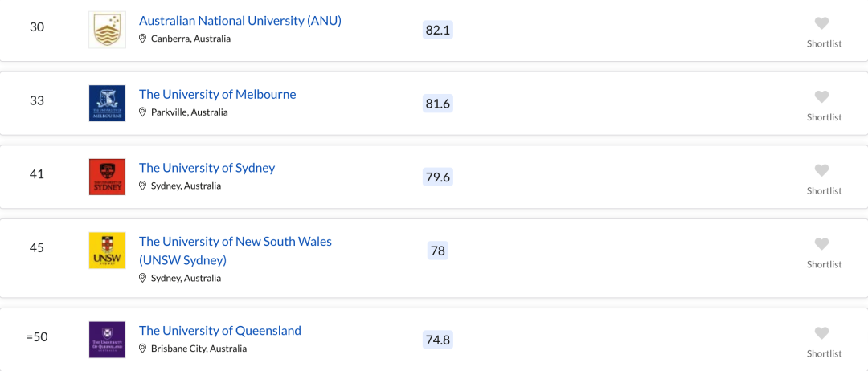Click the yellow UNSW logo

tap(108, 251)
